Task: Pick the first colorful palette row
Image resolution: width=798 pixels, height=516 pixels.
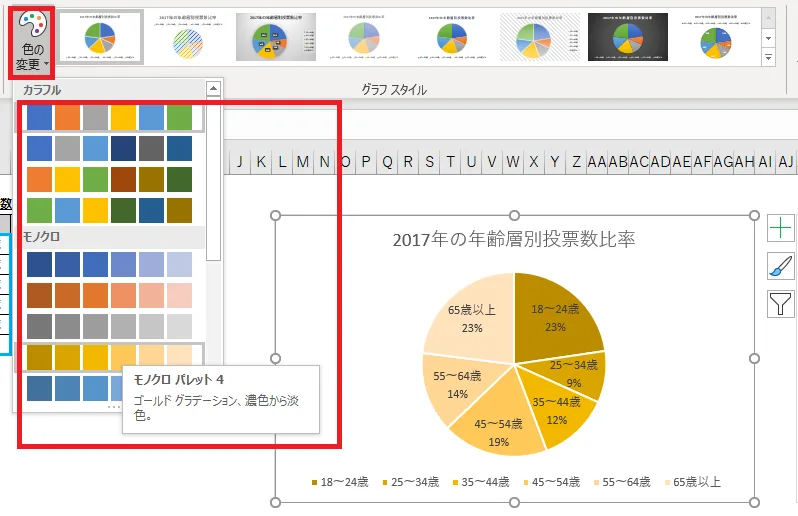Action: 110,117
